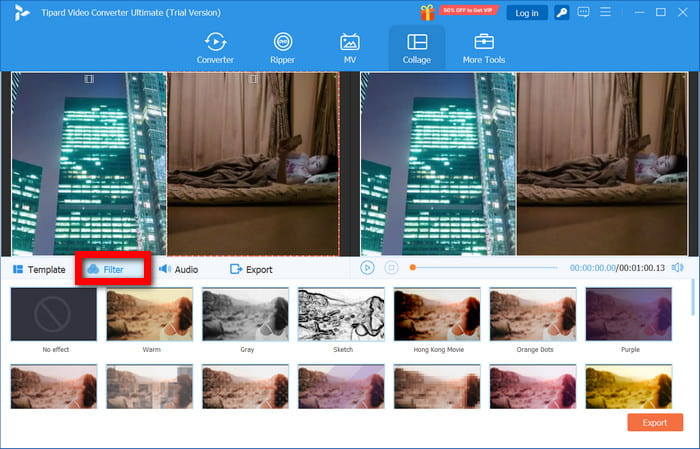Click the orange Export button
This screenshot has height=449, width=700.
coord(654,423)
